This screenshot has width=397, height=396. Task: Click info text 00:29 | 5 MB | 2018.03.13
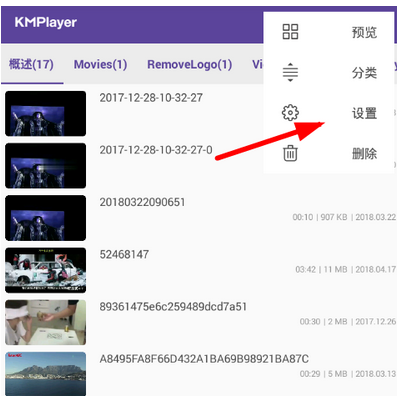[x=348, y=374]
